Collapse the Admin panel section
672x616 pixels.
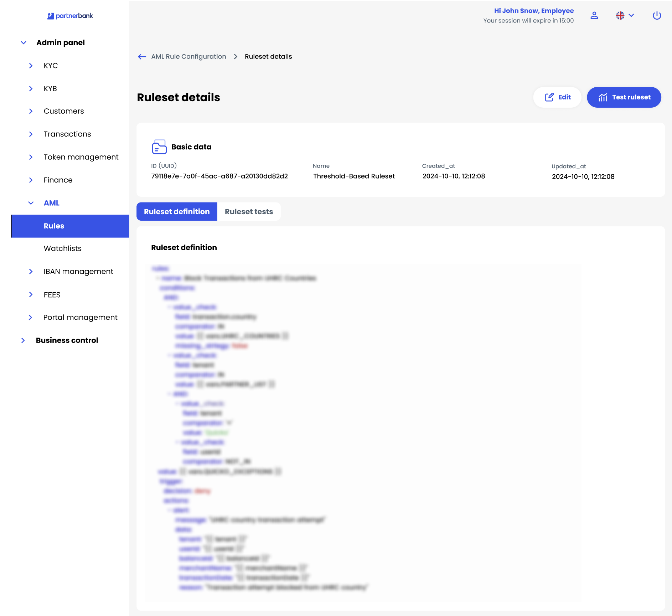(x=24, y=43)
